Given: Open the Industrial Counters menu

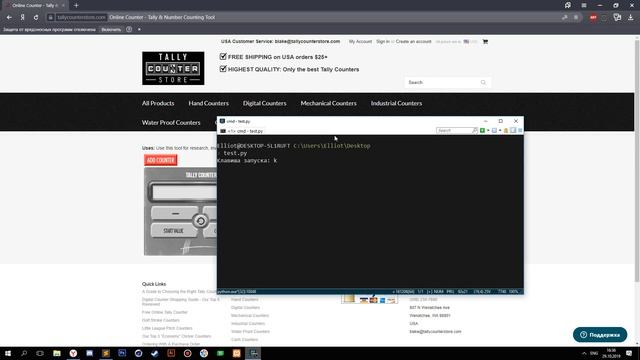Looking at the screenshot, I should pos(396,103).
